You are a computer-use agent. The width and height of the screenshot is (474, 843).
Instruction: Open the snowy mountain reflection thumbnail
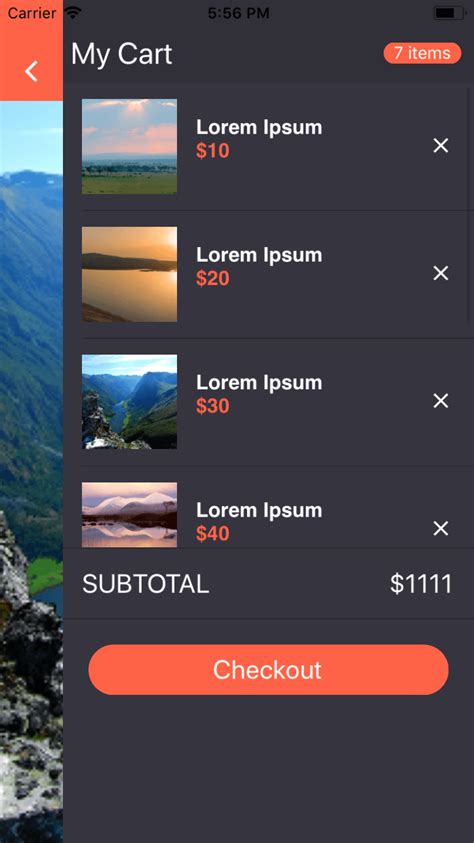[x=130, y=515]
